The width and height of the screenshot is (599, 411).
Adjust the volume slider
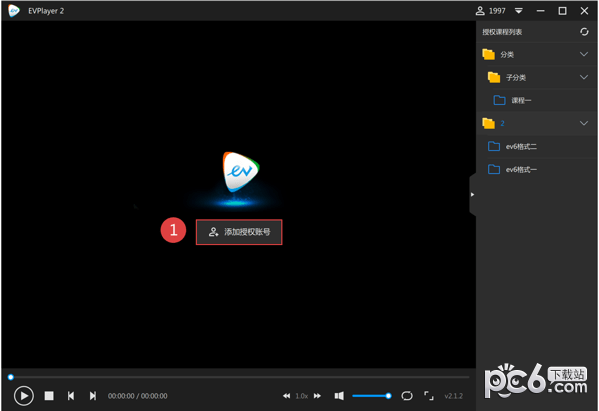coord(372,396)
